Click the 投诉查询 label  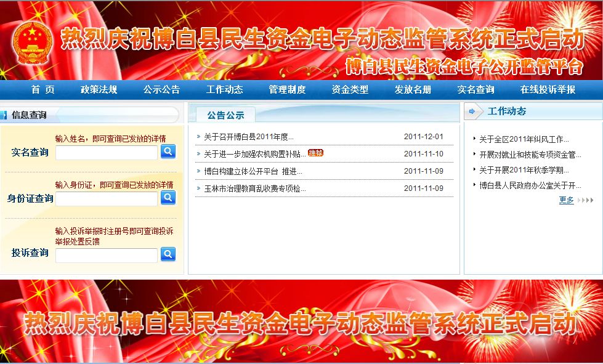click(x=30, y=253)
